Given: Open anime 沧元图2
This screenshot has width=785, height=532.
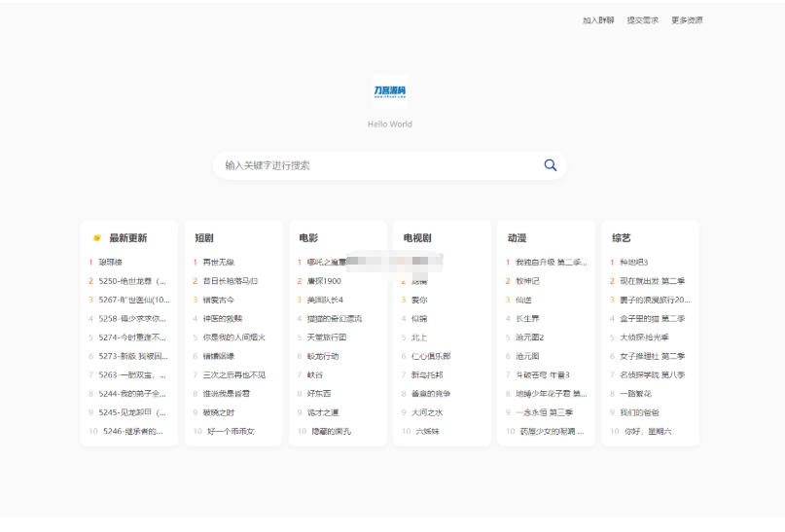Looking at the screenshot, I should point(529,337).
